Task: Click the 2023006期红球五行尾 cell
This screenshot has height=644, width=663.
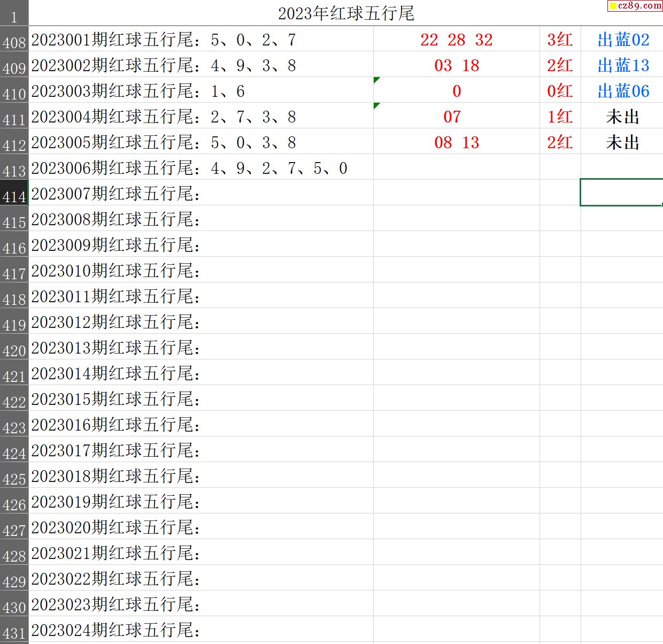Action: point(189,168)
